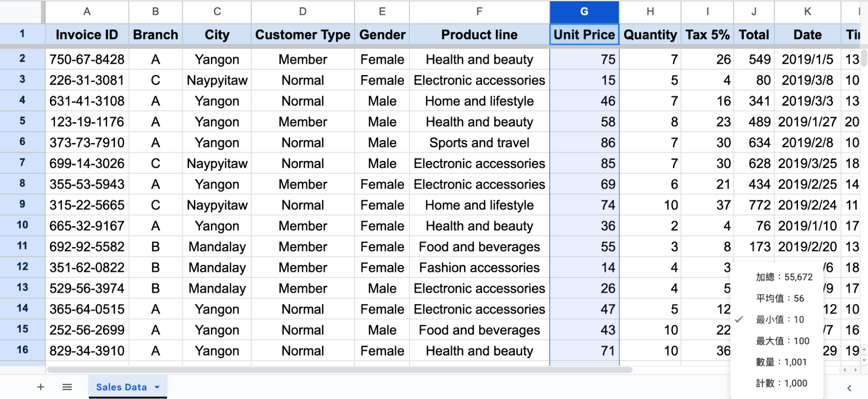Open Sales Data tab dropdown arrow

click(157, 387)
